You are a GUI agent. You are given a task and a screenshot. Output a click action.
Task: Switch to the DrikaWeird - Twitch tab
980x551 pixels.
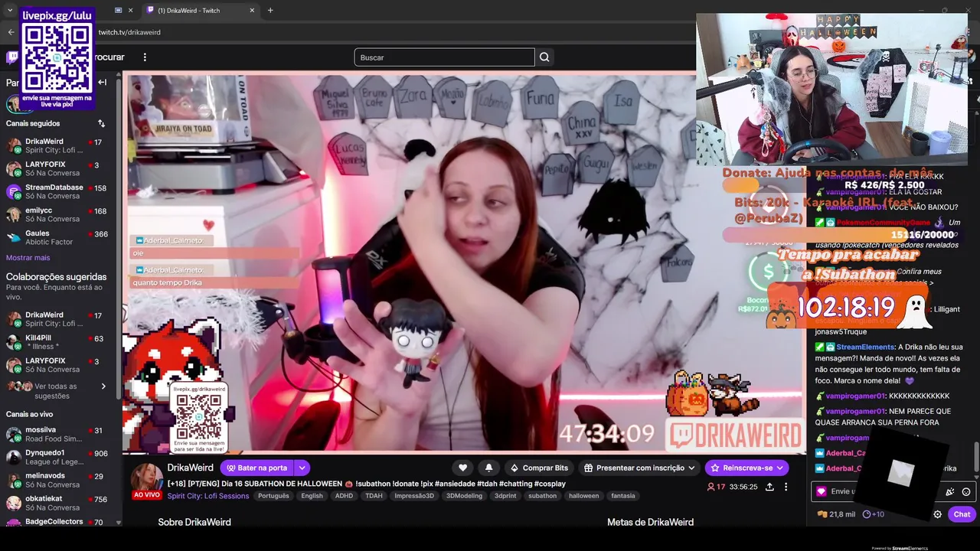[201, 11]
